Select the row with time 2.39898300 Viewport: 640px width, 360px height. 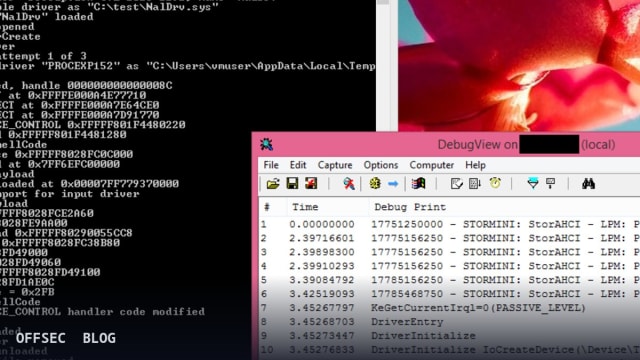(449, 252)
